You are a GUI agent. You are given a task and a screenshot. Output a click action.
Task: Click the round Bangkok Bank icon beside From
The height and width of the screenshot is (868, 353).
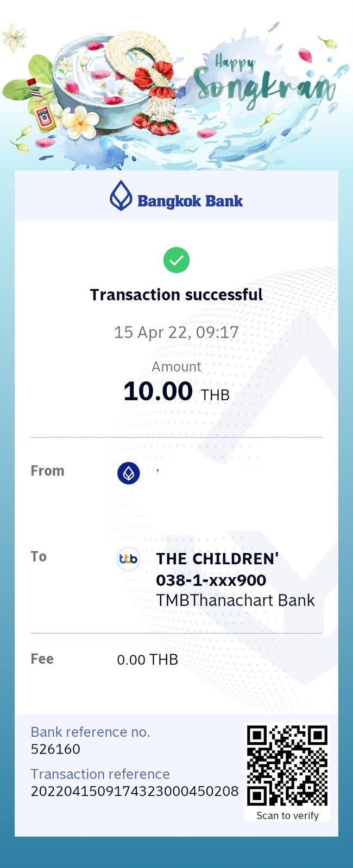129,474
